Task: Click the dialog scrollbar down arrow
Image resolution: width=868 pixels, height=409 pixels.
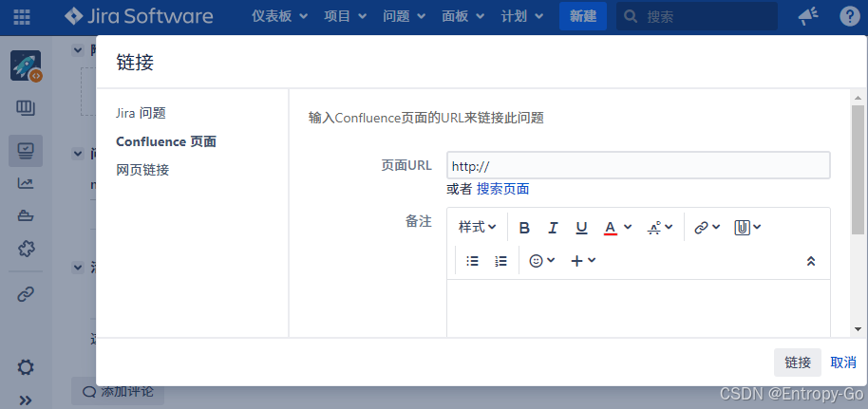Action: [859, 328]
